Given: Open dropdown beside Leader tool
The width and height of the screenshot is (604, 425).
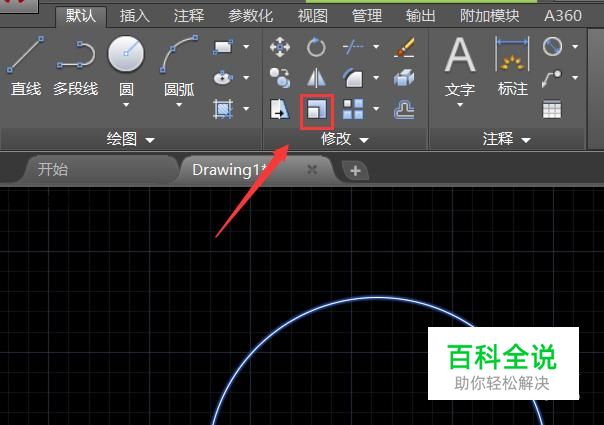Looking at the screenshot, I should [x=575, y=77].
